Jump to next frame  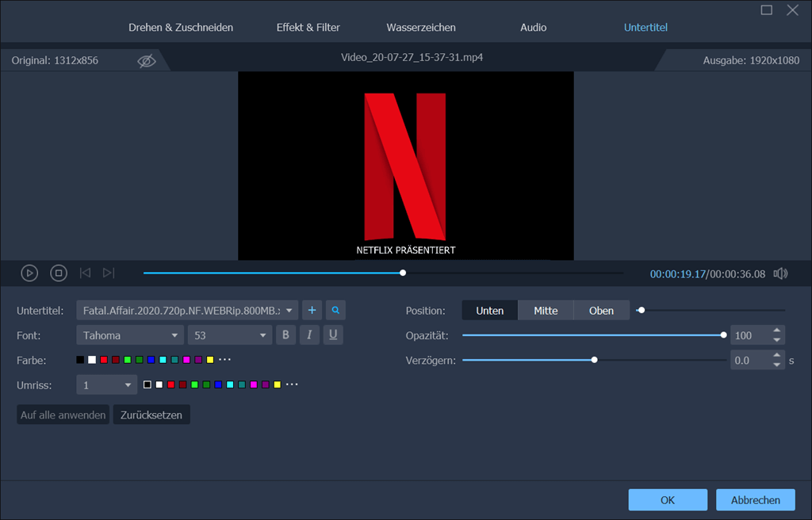pyautogui.click(x=108, y=273)
